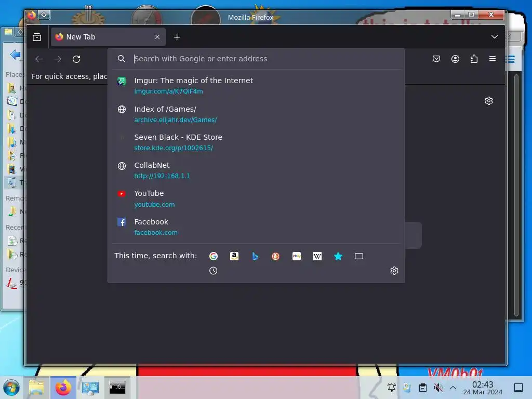Reload the current page
This screenshot has height=399, width=532.
click(x=76, y=59)
